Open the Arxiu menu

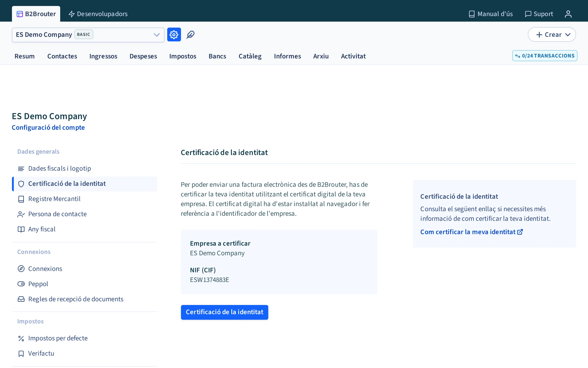click(321, 56)
